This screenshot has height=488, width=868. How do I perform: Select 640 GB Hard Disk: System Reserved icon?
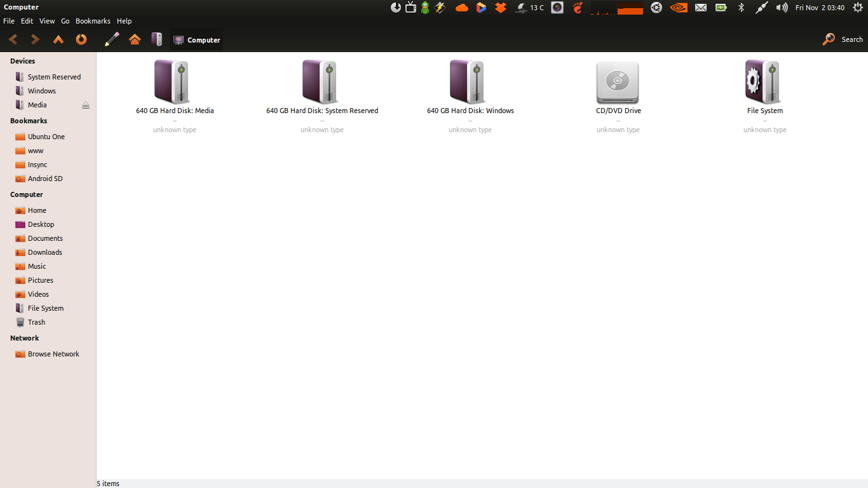click(320, 82)
